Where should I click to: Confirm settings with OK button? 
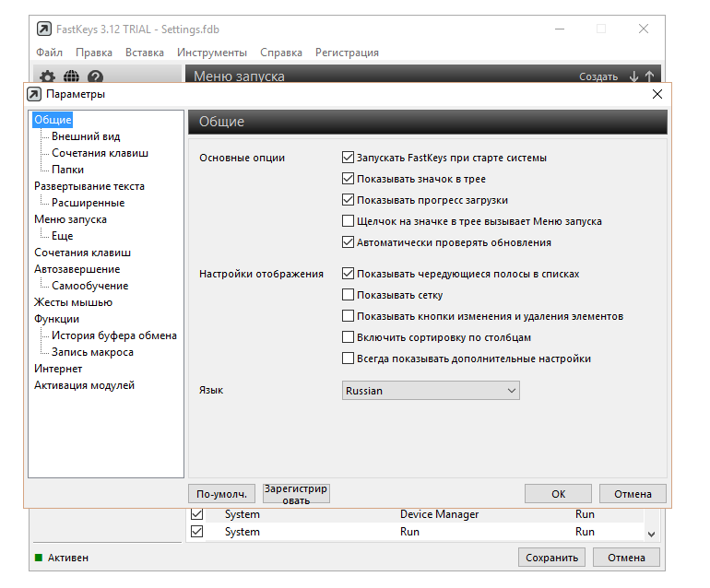pos(558,494)
